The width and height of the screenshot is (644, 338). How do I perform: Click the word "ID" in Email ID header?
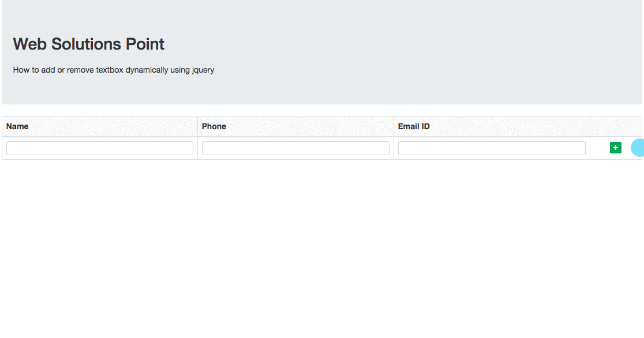point(425,126)
